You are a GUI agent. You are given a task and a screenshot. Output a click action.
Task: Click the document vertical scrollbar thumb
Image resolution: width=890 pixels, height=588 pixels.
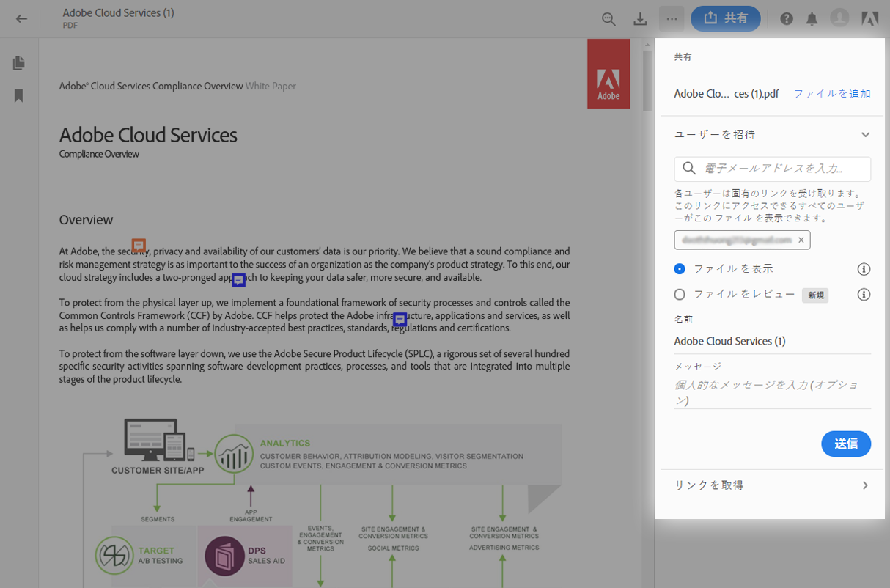(647, 80)
